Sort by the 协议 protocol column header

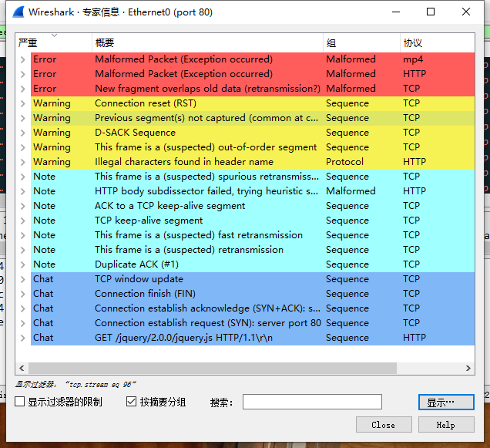[438, 42]
